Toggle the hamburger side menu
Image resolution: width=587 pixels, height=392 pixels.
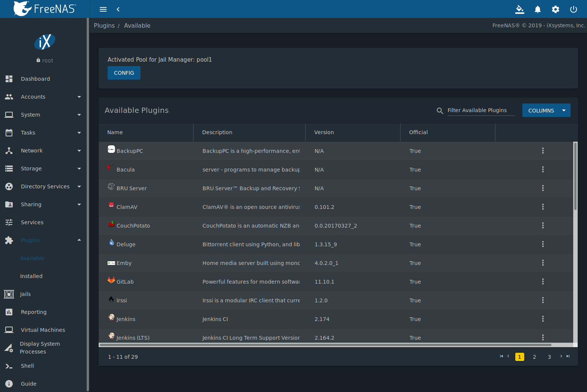click(103, 9)
